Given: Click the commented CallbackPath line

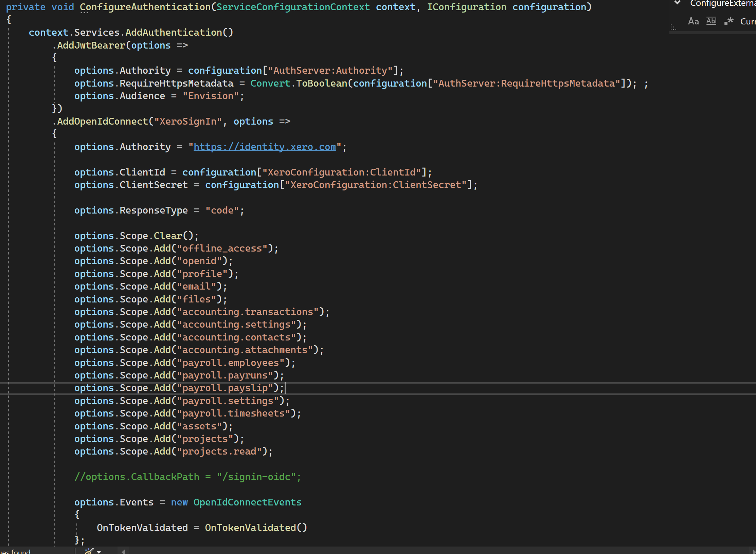Looking at the screenshot, I should click(x=187, y=477).
